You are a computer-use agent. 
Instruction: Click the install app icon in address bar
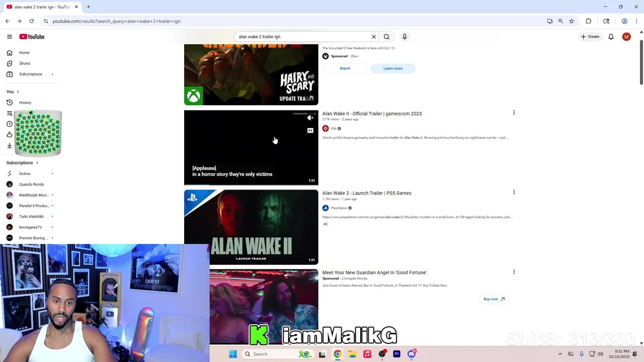[550, 21]
